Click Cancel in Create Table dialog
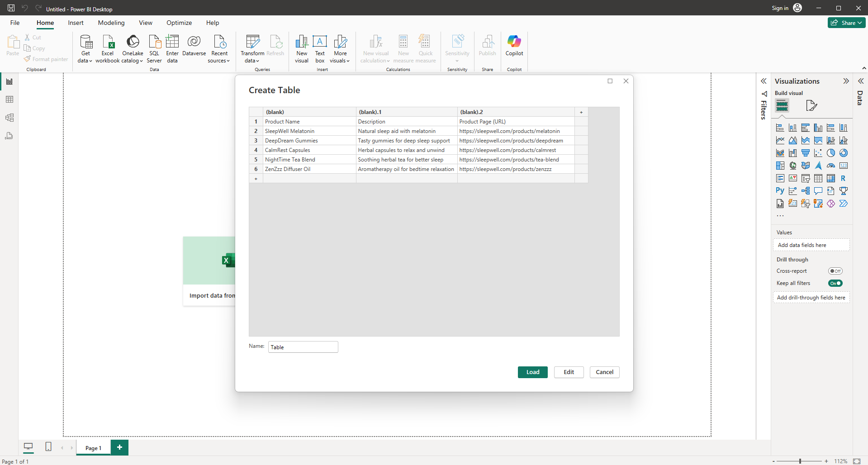 (x=604, y=372)
